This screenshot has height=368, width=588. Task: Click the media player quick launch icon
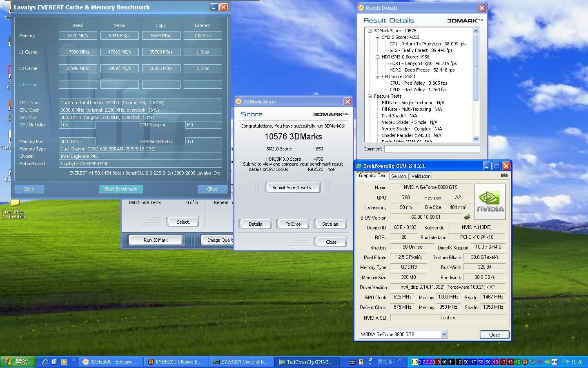pos(64,361)
